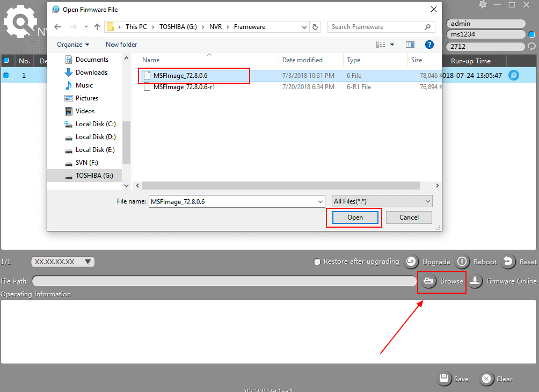Select SVN (F:) drive
This screenshot has width=539, height=392.
pos(86,163)
